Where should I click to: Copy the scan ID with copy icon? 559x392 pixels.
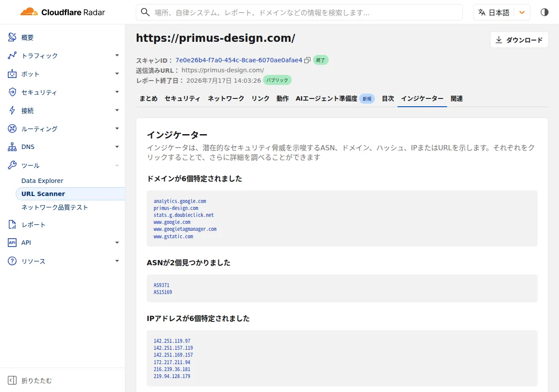click(x=307, y=60)
